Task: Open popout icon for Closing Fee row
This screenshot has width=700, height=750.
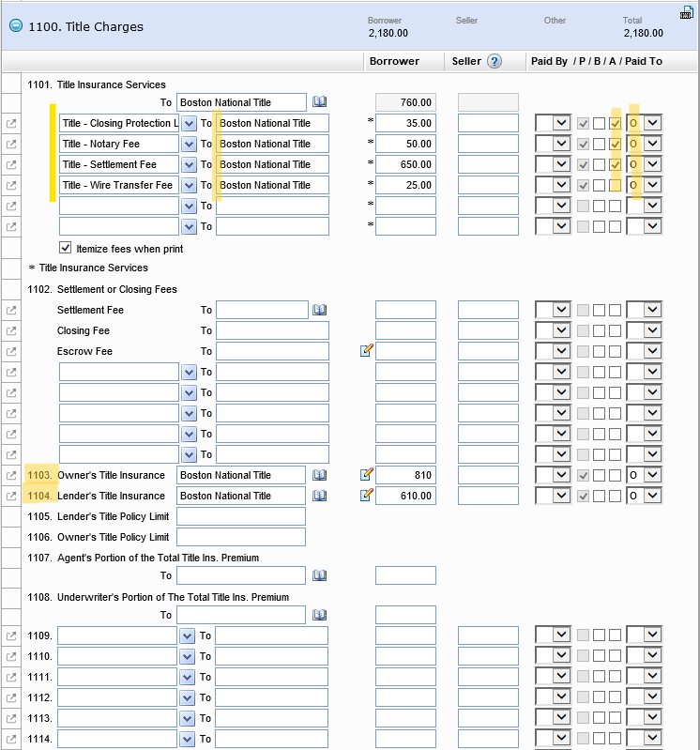Action: click(11, 330)
